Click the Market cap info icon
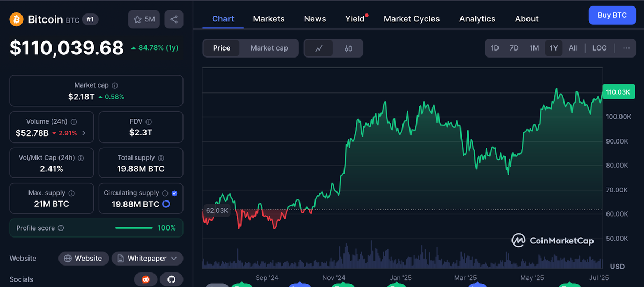This screenshot has height=287, width=644. (115, 85)
